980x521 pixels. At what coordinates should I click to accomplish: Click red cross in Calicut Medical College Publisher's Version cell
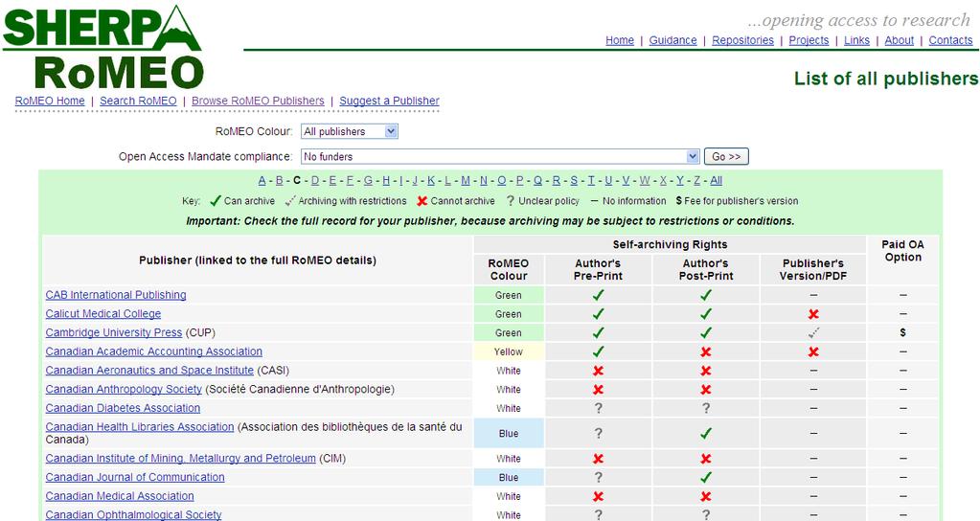point(813,314)
